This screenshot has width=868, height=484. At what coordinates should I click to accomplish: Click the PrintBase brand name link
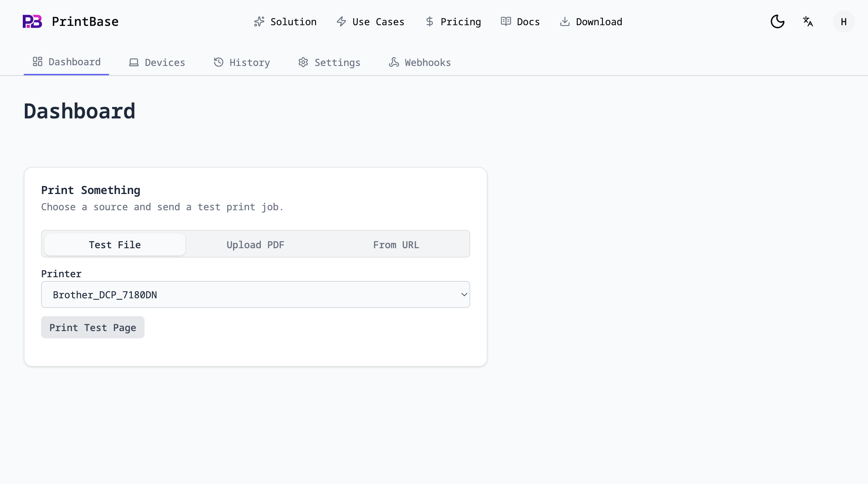(x=85, y=22)
